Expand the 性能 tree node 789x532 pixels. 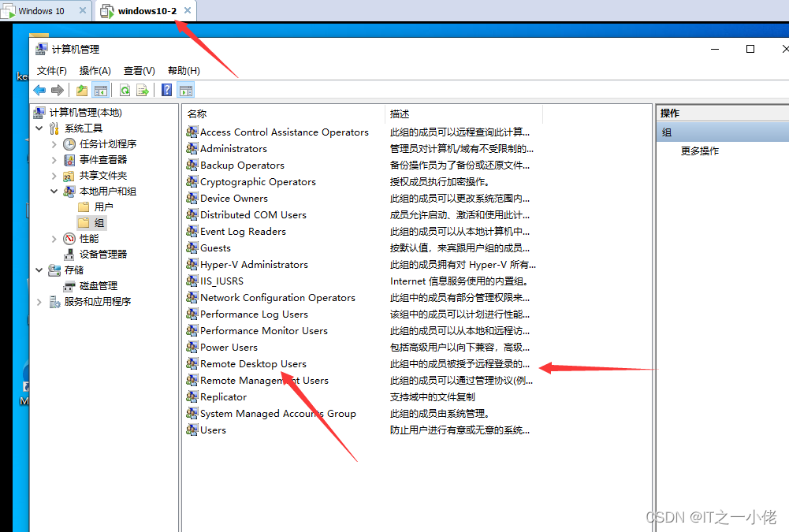tap(54, 239)
